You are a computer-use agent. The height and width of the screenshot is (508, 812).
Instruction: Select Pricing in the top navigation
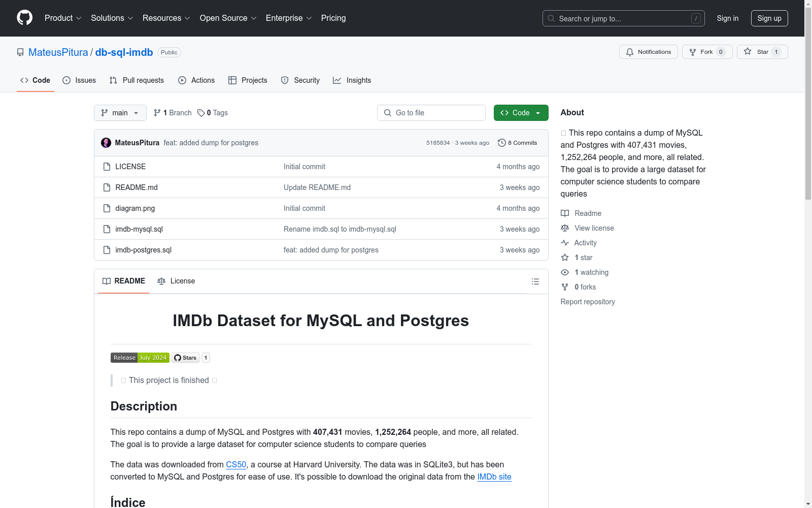coord(333,18)
